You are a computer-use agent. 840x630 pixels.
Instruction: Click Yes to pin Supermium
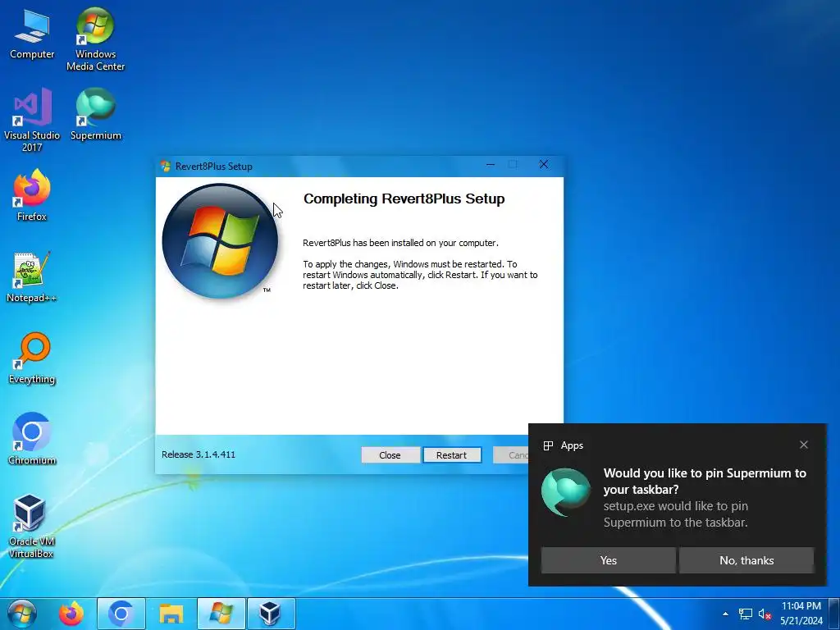coord(608,560)
